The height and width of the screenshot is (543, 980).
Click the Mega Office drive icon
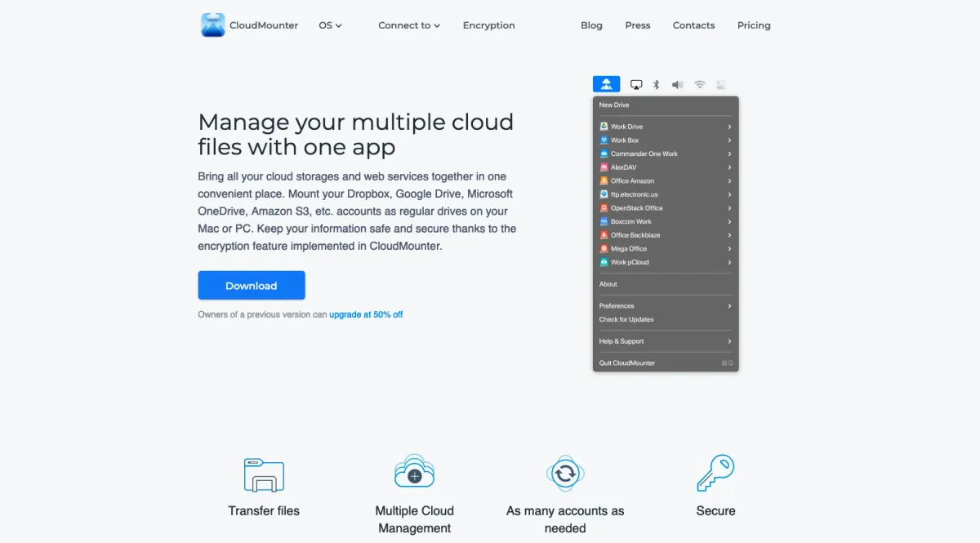(604, 248)
